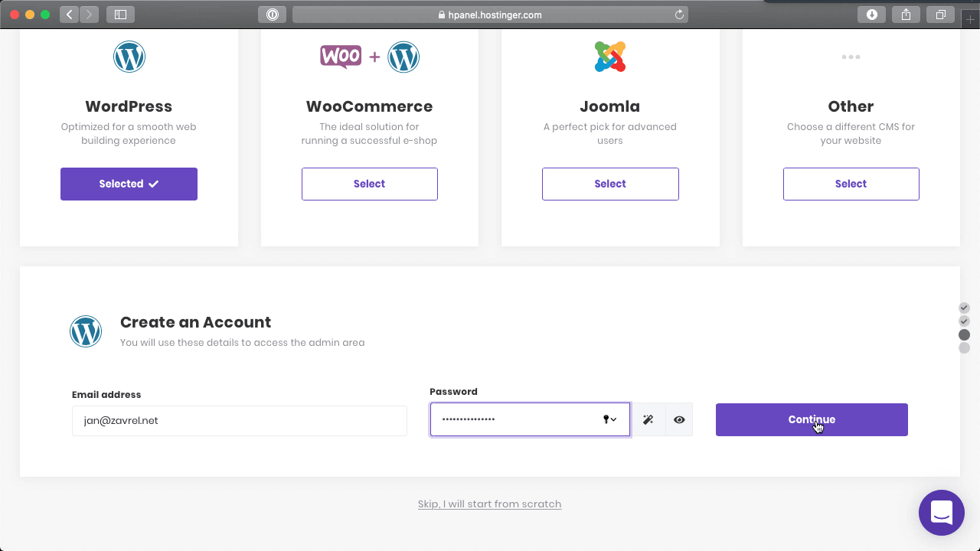Go back with Safari's back arrow
The image size is (980, 551).
point(70,14)
